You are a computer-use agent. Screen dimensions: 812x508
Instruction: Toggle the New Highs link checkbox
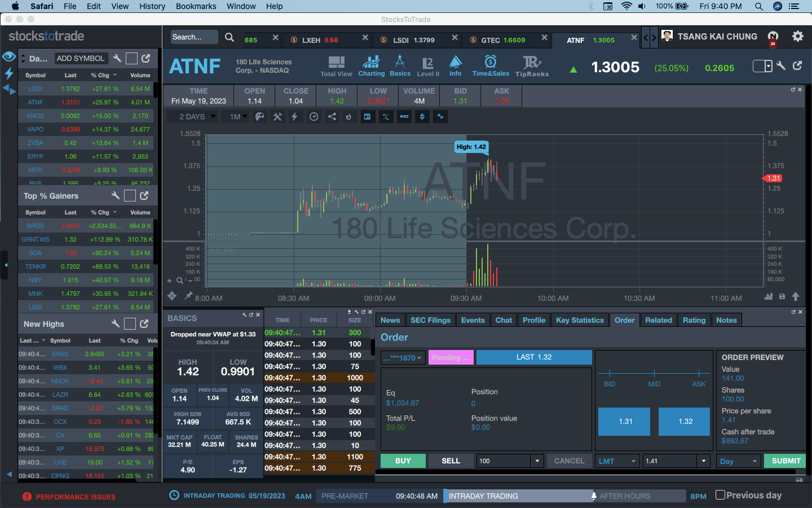(x=130, y=323)
